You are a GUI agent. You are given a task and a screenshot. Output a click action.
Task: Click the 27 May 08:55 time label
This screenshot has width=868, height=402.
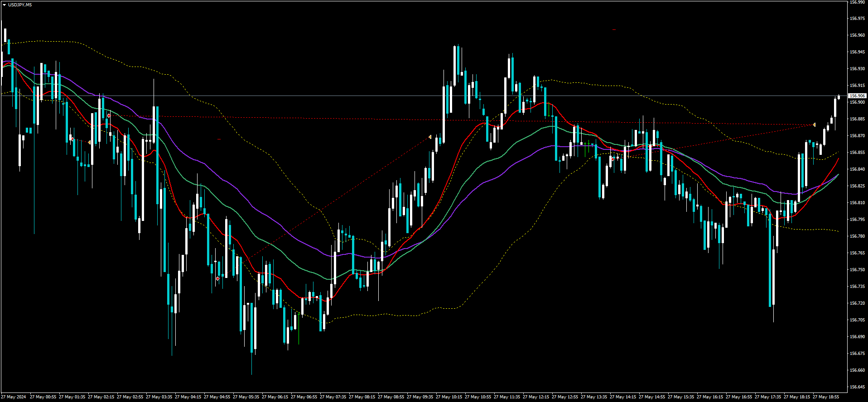tap(391, 397)
